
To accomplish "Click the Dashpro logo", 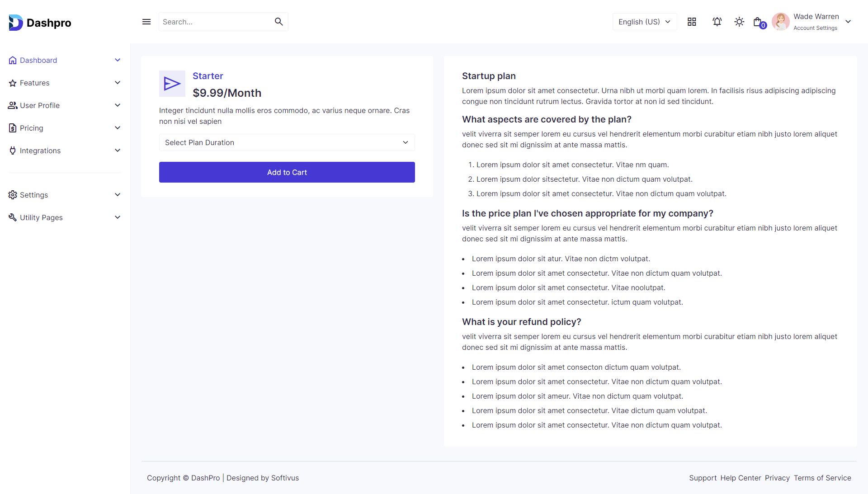I will (40, 23).
